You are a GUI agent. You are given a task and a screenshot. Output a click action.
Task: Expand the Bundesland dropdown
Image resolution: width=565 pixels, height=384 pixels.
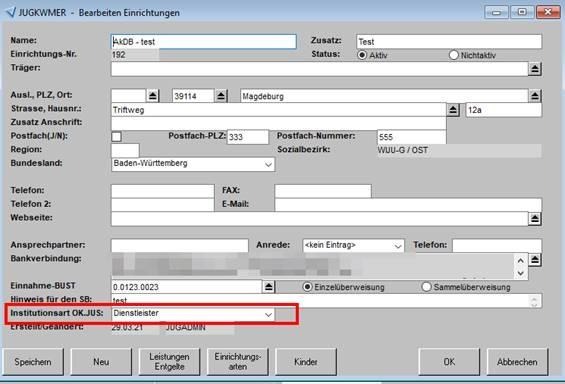[x=268, y=164]
